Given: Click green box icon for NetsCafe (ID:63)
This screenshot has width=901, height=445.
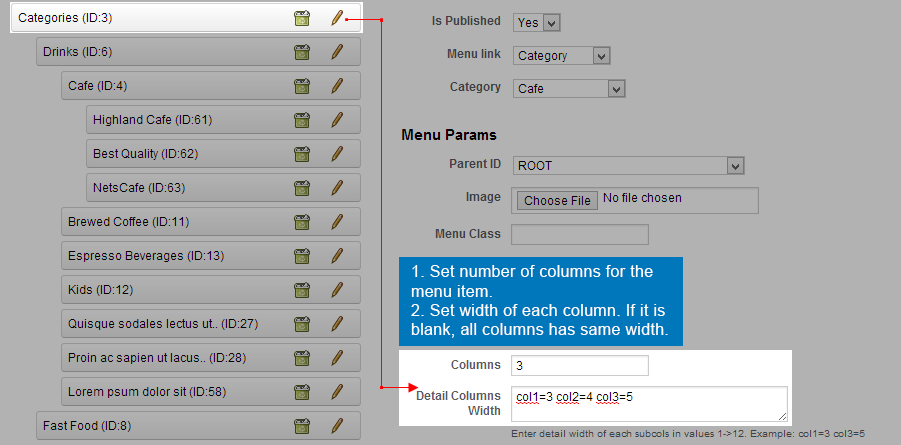Looking at the screenshot, I should coord(302,188).
